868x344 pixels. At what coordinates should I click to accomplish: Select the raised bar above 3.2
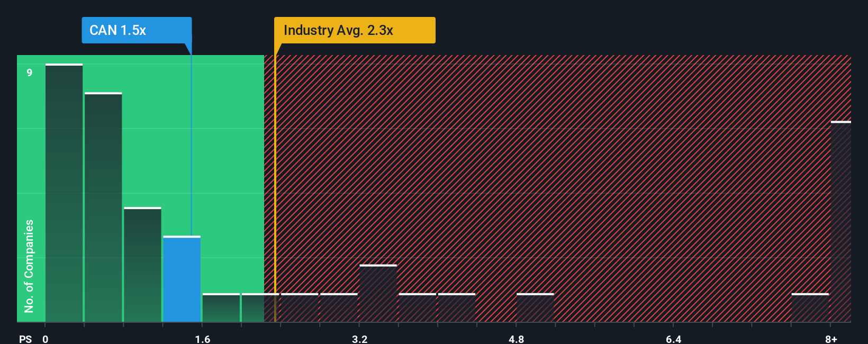coord(378,293)
